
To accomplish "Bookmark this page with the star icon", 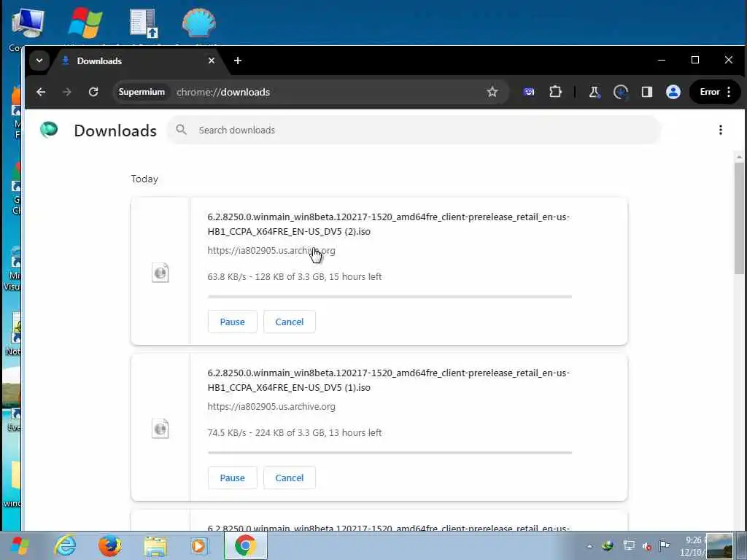I will click(x=492, y=92).
